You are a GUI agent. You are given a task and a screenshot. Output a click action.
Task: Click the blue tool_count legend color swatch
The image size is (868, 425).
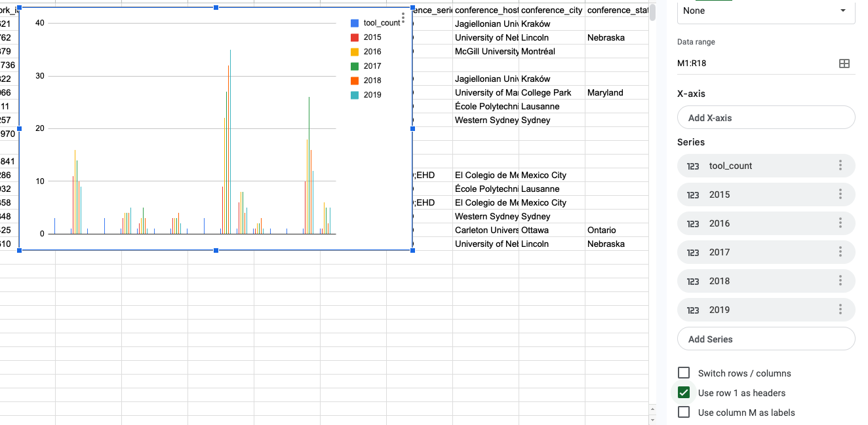(355, 23)
